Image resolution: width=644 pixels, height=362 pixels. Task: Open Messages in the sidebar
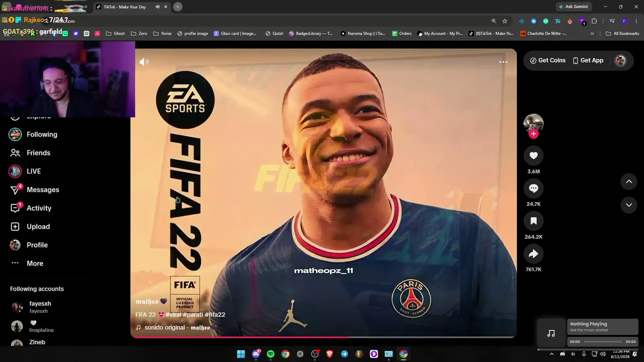(34, 190)
